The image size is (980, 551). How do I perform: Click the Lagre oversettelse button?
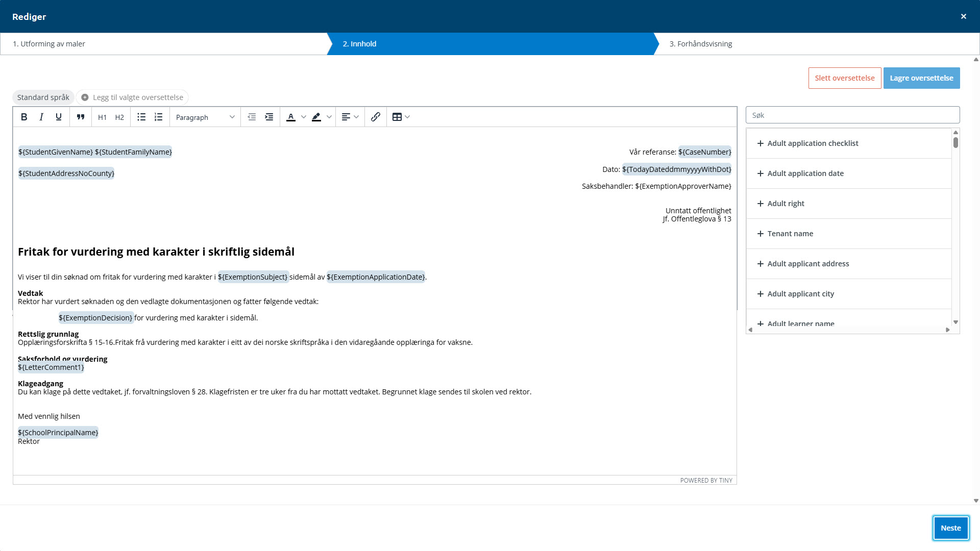click(921, 78)
